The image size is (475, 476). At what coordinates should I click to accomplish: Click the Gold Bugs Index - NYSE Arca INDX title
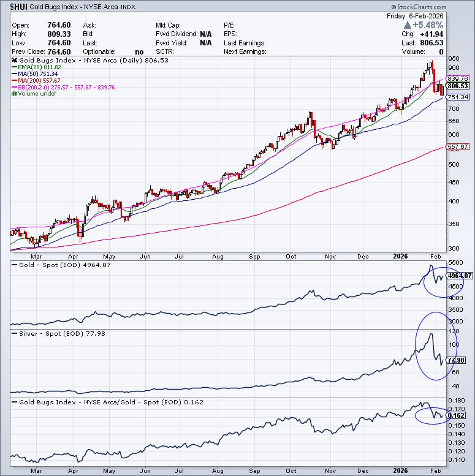coord(82,7)
